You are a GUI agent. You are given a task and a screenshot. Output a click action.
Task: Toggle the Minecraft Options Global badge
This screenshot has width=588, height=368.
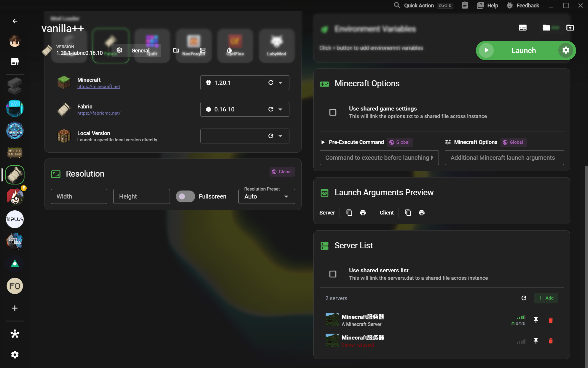point(513,142)
